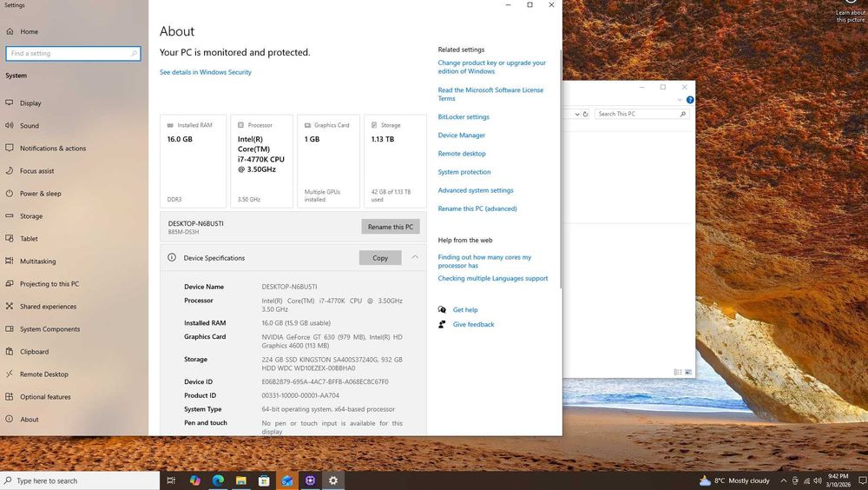Open Microsoft Store from the taskbar
The image size is (868, 490).
264,480
